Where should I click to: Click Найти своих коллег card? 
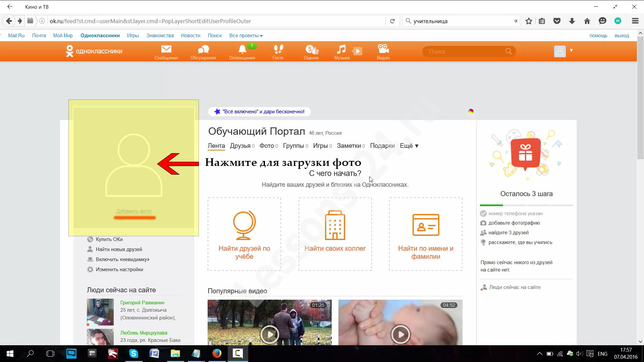[335, 234]
